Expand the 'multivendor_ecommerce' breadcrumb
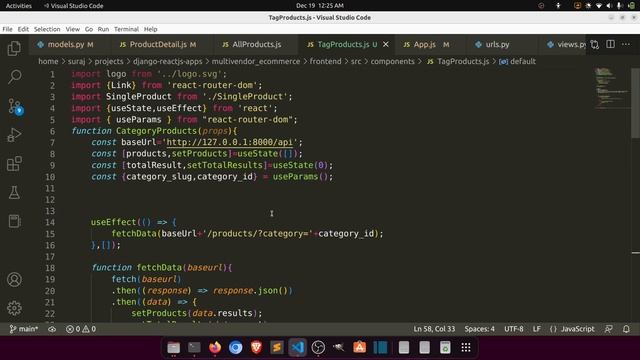Image resolution: width=640 pixels, height=360 pixels. pos(256,61)
